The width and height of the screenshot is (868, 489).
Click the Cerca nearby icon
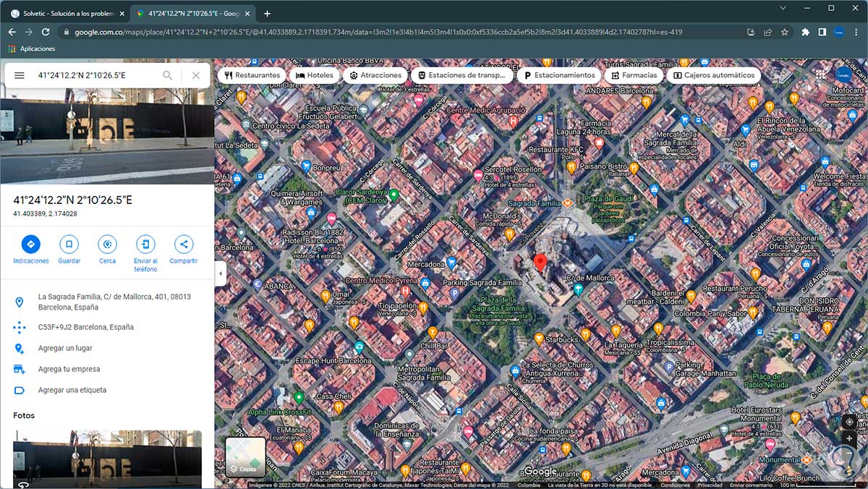(107, 244)
